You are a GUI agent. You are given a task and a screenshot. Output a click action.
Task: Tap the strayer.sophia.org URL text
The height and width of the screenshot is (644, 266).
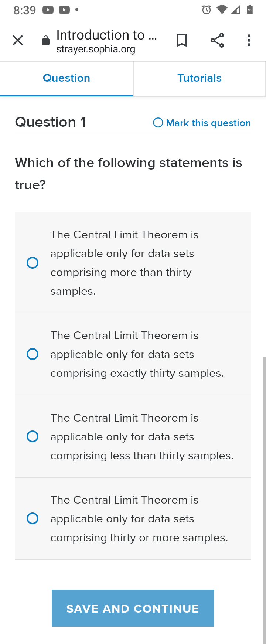96,49
